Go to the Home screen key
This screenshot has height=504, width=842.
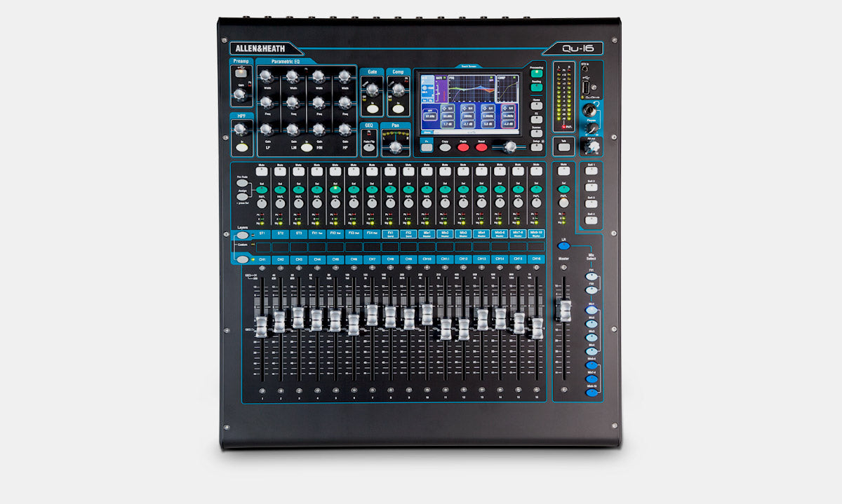[x=537, y=105]
